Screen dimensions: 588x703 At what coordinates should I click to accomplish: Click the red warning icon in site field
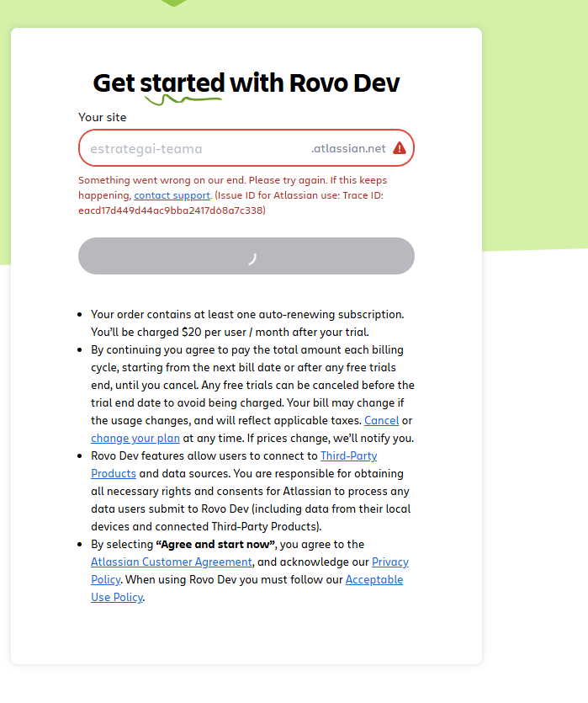[x=400, y=148]
